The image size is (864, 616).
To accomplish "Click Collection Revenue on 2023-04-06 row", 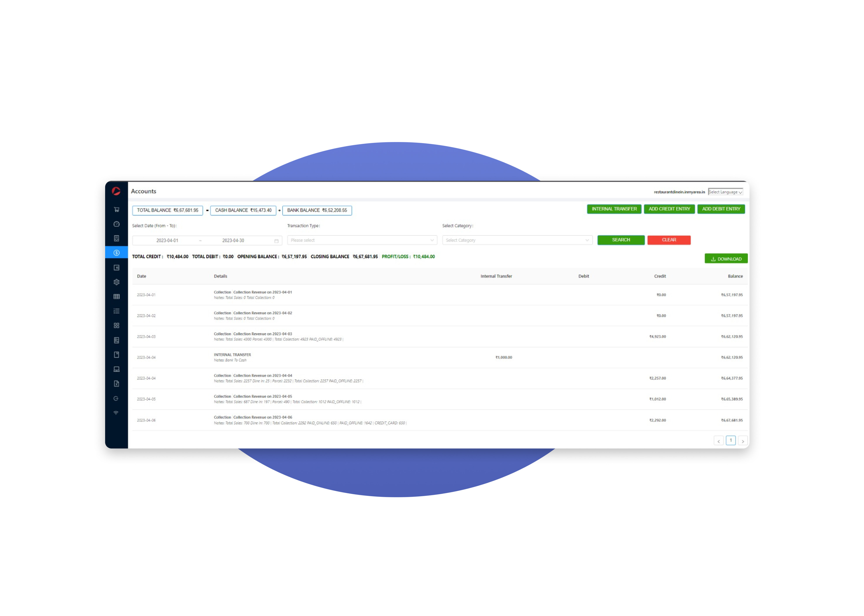I will pos(440,420).
